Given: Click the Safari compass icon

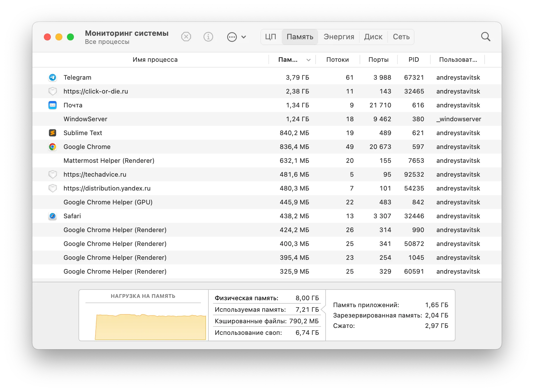Looking at the screenshot, I should point(53,216).
